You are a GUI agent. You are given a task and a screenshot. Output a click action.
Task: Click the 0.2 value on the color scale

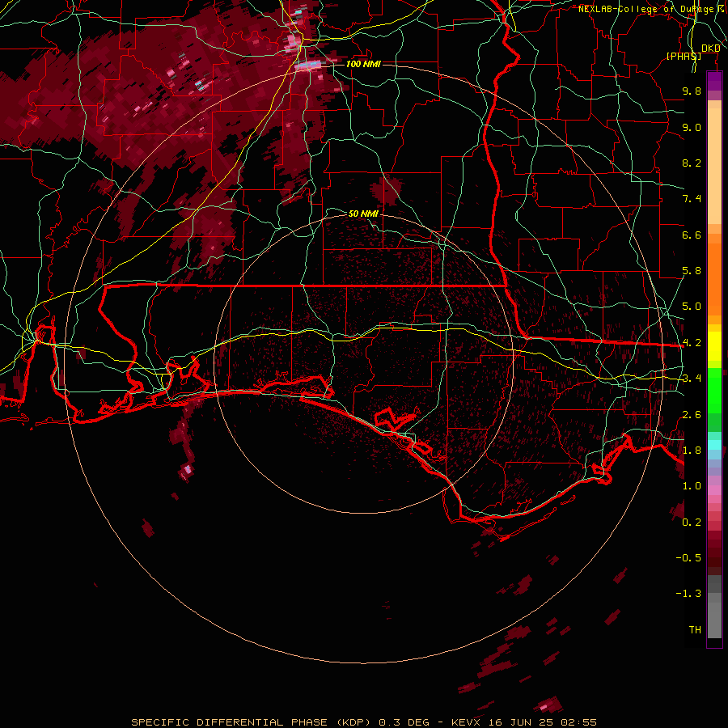692,523
